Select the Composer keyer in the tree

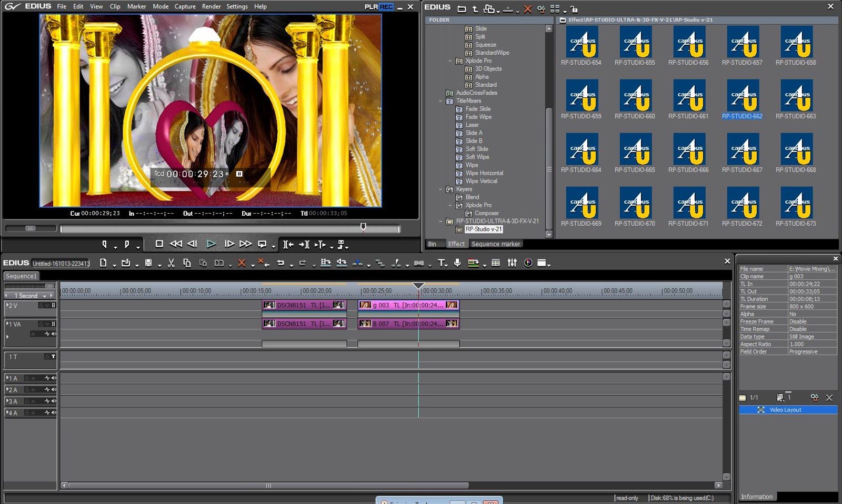[487, 213]
